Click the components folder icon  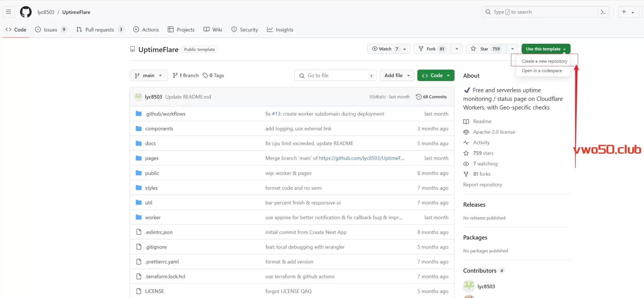point(139,128)
